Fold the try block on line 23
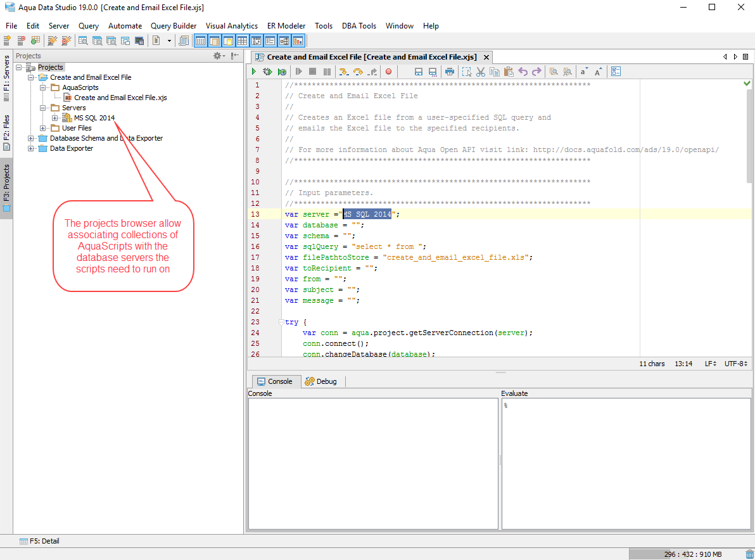This screenshot has width=755, height=560. [x=281, y=322]
